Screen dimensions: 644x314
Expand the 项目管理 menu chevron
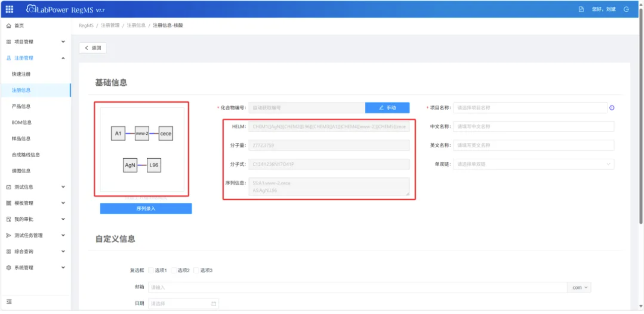coord(63,42)
